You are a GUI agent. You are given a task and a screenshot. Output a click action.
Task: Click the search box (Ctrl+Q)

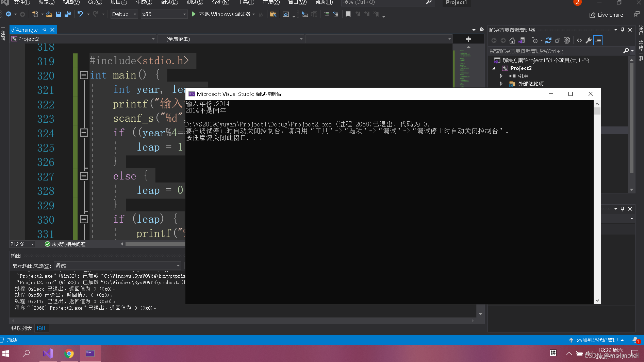pyautogui.click(x=387, y=2)
